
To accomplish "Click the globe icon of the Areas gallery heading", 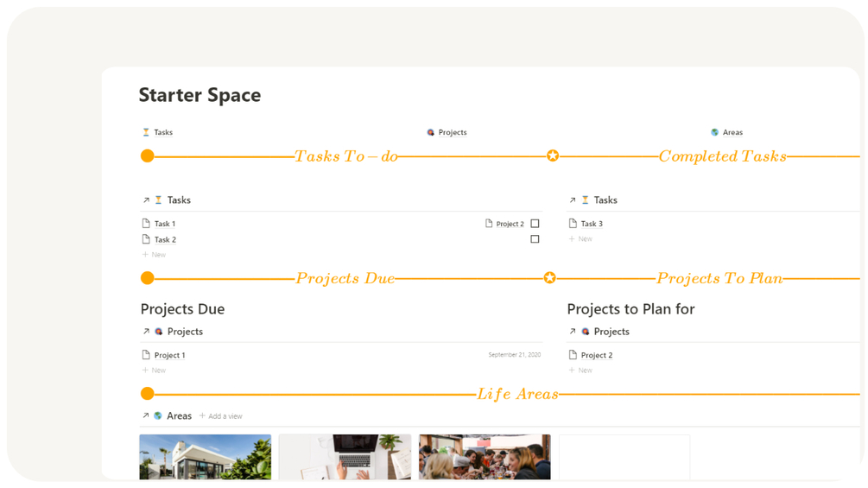I will (x=158, y=416).
